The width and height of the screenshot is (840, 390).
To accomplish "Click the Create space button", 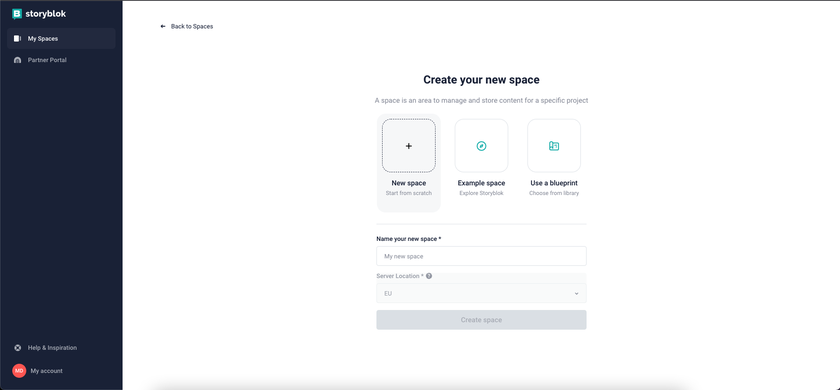I will (x=481, y=320).
